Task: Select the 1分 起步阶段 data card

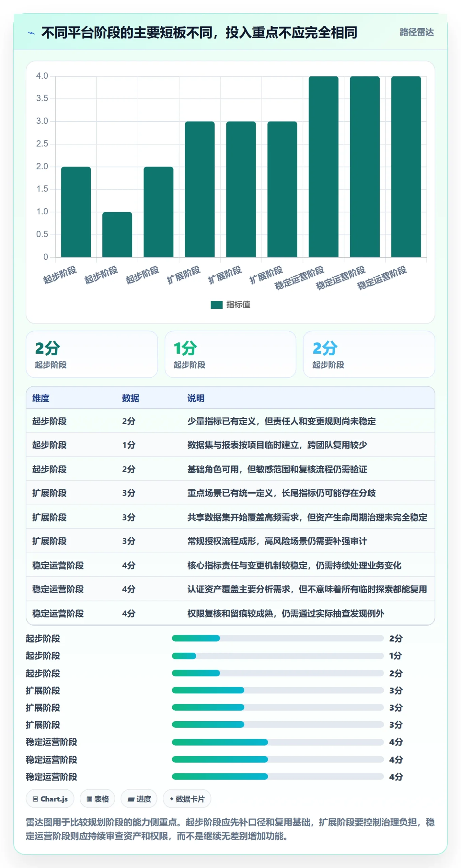Action: (230, 354)
